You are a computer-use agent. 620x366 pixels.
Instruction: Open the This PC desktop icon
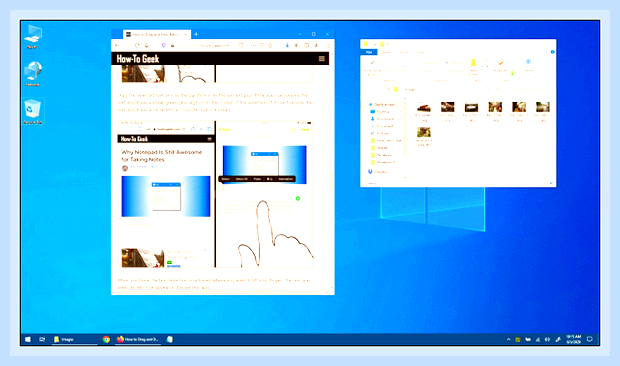pos(32,36)
